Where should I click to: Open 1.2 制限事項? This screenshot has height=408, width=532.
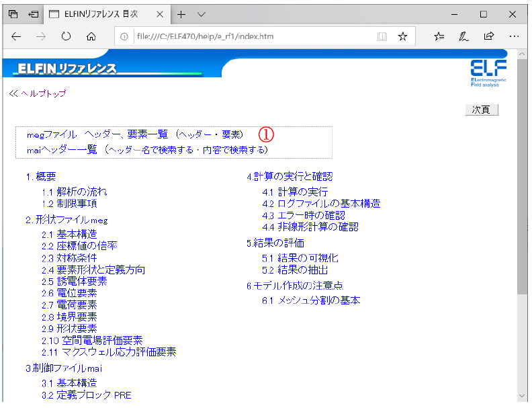70,204
